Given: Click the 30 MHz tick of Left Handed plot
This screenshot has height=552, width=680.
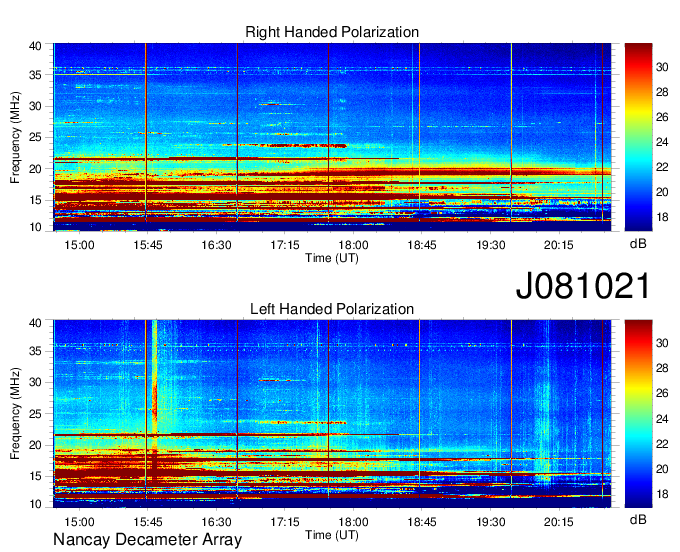Looking at the screenshot, I should (x=35, y=382).
